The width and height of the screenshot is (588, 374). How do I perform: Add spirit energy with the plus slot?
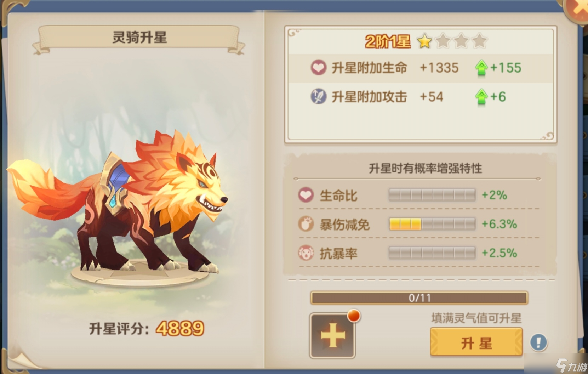tap(332, 335)
